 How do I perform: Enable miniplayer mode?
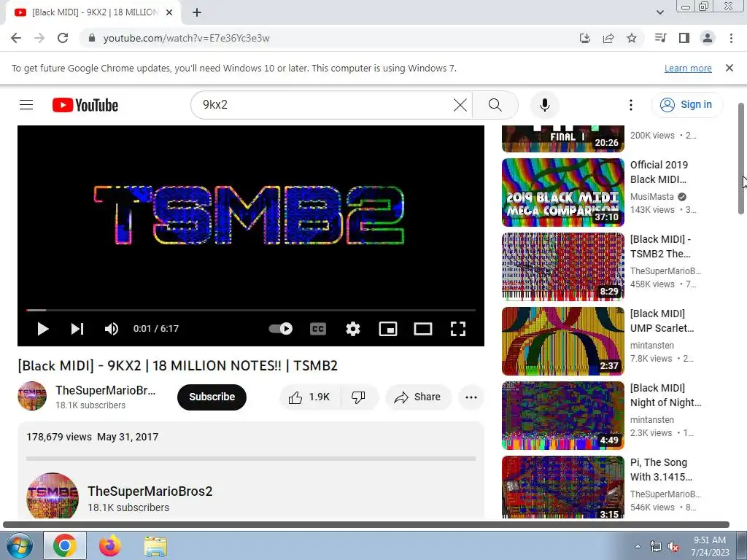click(x=388, y=329)
